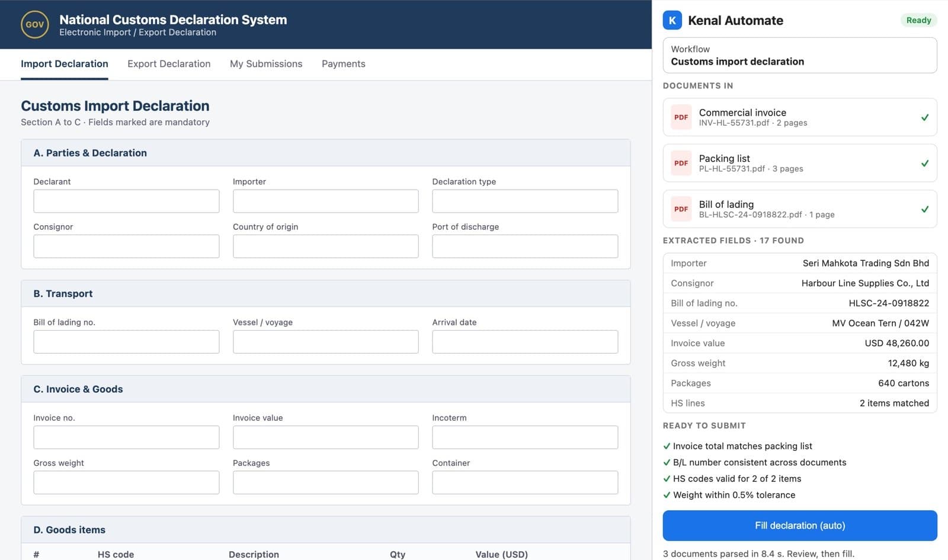Click extracted value '12,480 kg'
This screenshot has height=560, width=948.
pyautogui.click(x=908, y=363)
